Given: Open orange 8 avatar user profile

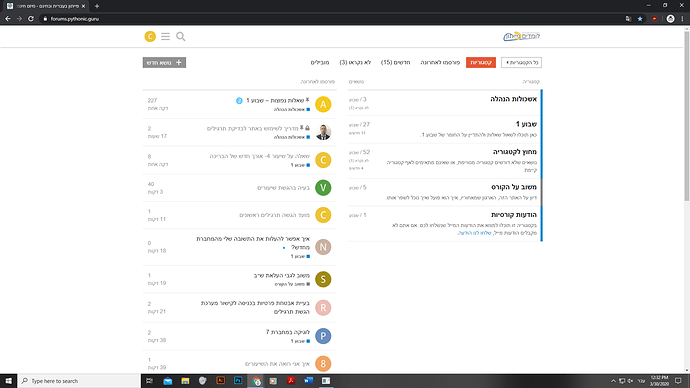Looking at the screenshot, I should pos(323,364).
